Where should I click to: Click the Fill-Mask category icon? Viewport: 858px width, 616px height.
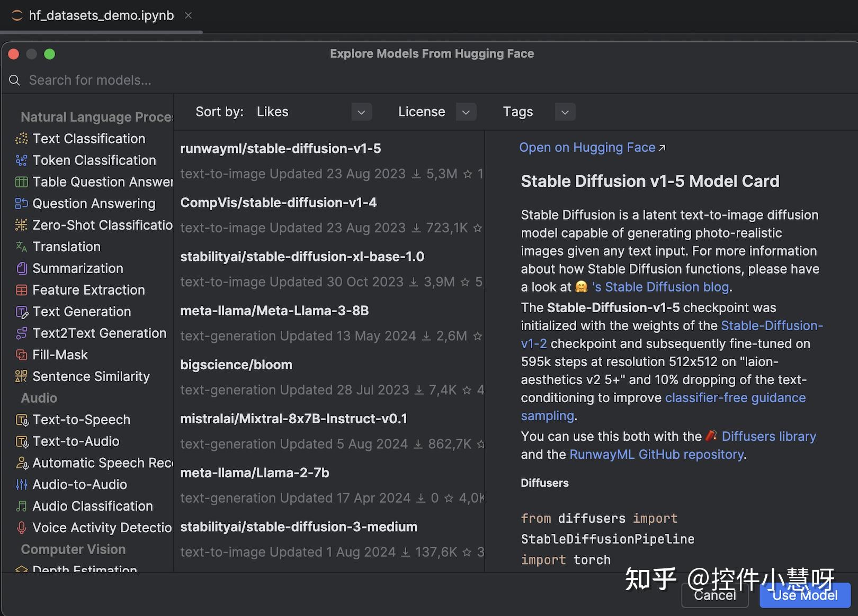click(21, 355)
